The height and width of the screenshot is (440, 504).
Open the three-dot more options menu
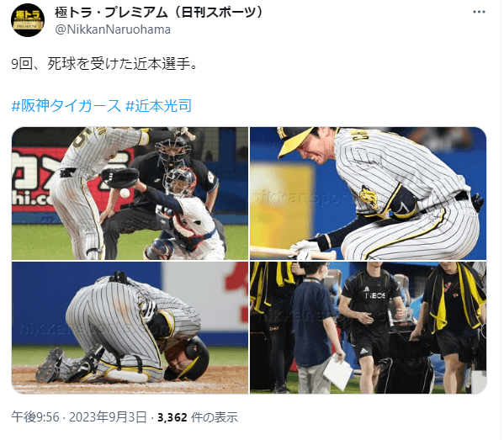tap(479, 13)
